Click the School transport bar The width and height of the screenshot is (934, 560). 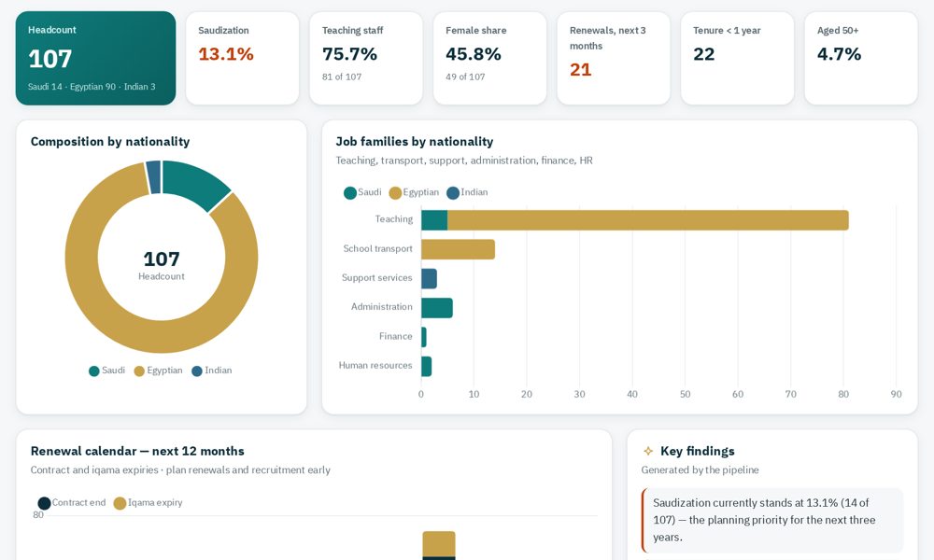click(458, 249)
